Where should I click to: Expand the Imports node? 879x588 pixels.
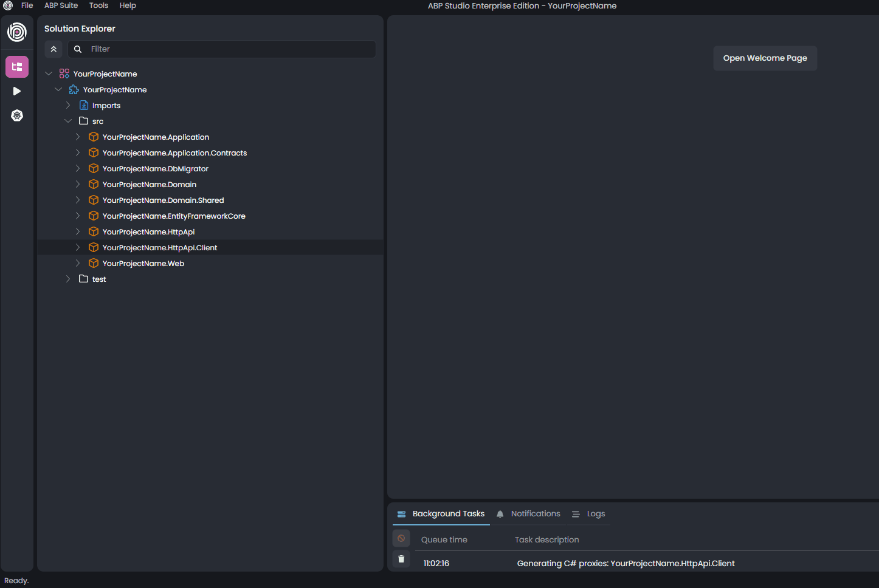(x=68, y=105)
